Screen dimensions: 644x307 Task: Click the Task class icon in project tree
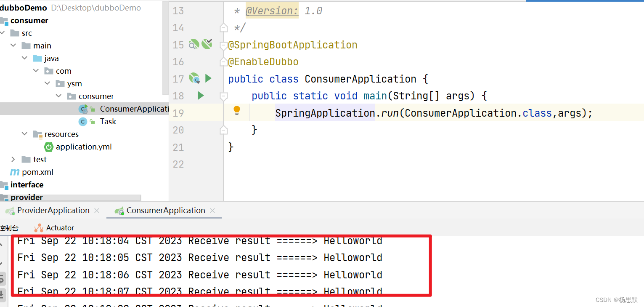(83, 122)
